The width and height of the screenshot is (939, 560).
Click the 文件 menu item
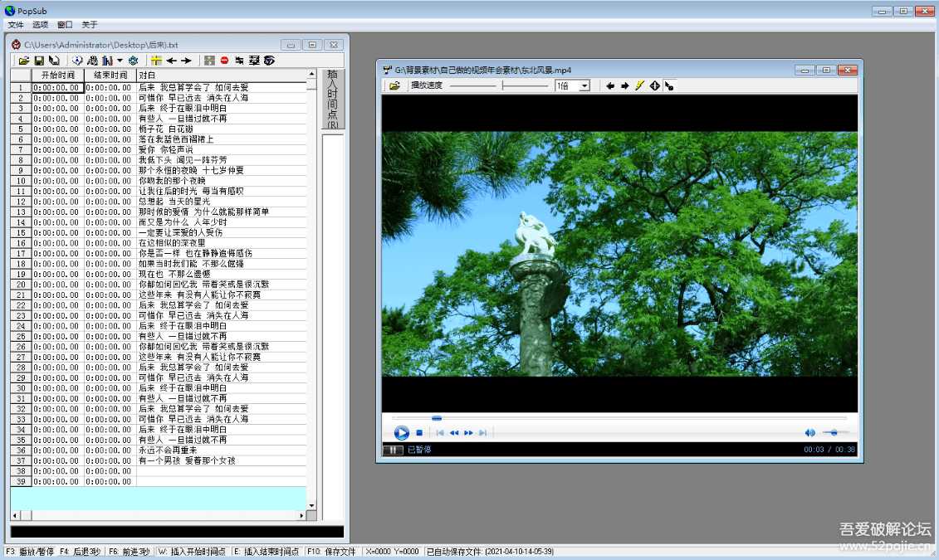(16, 24)
